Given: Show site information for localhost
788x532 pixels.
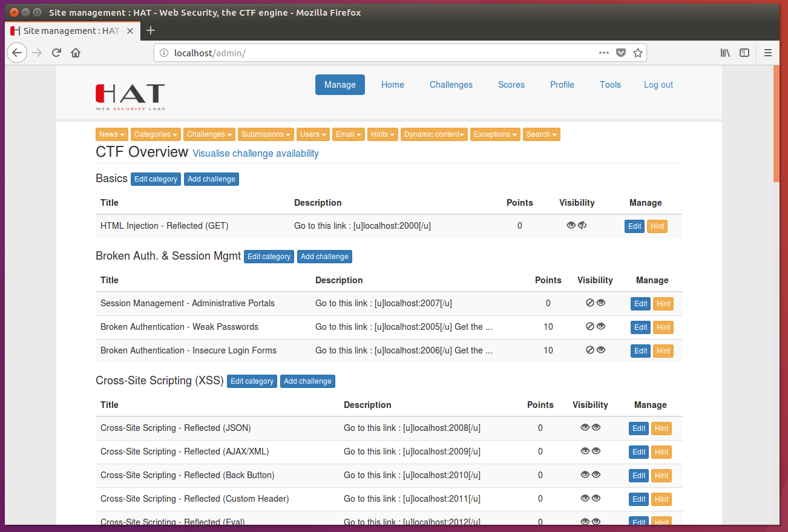Looking at the screenshot, I should (163, 53).
